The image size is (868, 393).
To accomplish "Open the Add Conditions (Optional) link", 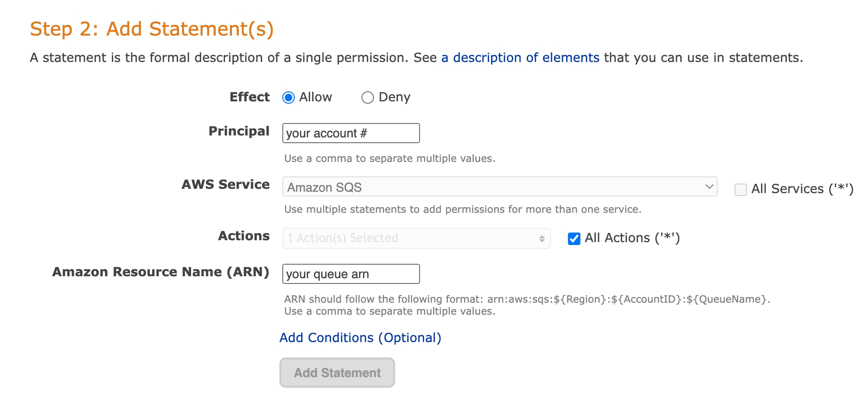I will click(360, 338).
